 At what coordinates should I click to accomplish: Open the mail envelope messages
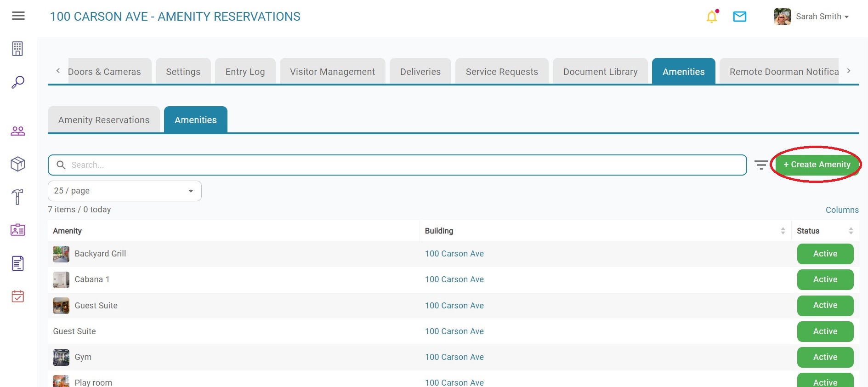click(x=740, y=17)
